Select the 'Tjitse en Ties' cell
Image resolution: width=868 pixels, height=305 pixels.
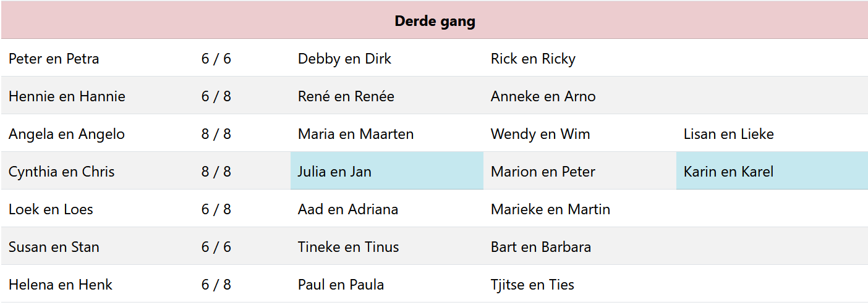[532, 285]
